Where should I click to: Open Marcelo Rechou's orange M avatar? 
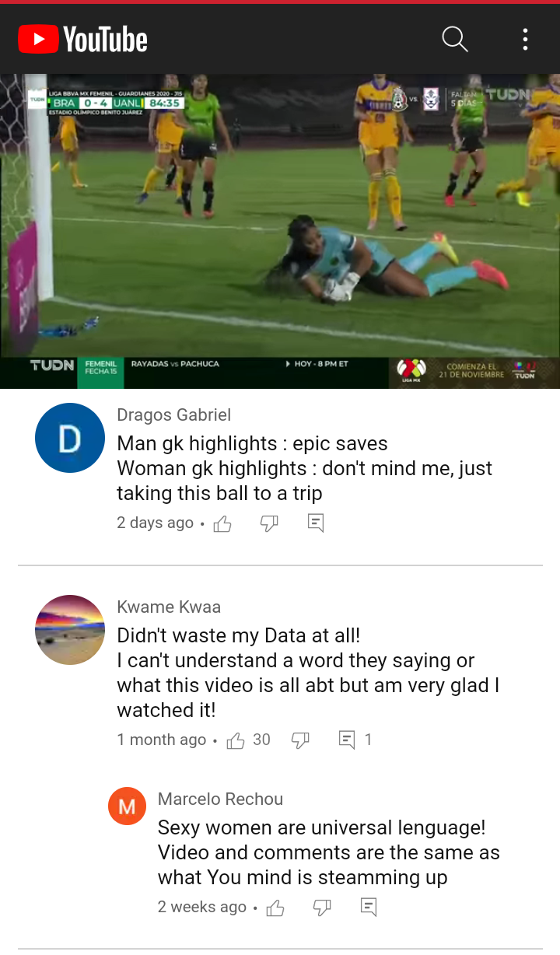(127, 806)
